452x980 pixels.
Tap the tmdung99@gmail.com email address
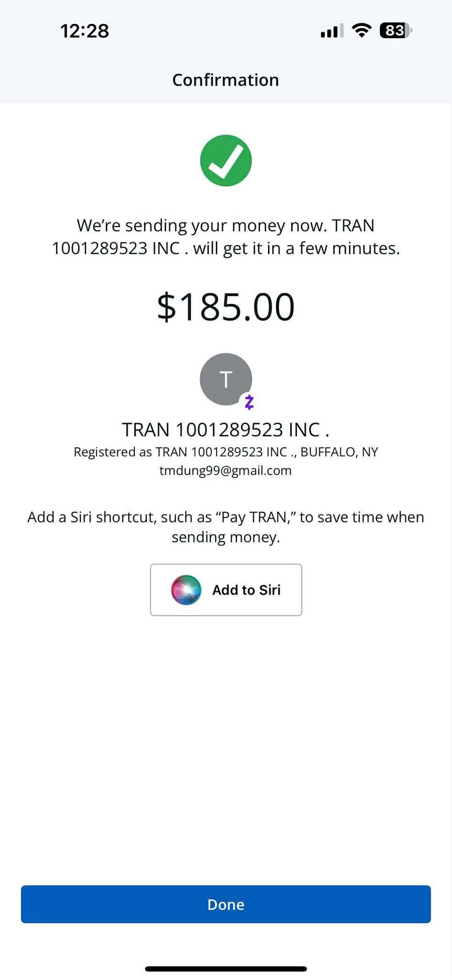pyautogui.click(x=225, y=470)
